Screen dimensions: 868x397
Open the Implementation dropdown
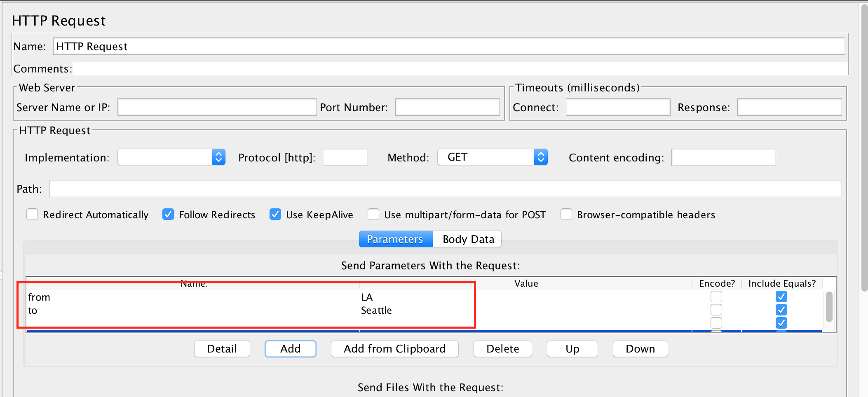tap(171, 157)
